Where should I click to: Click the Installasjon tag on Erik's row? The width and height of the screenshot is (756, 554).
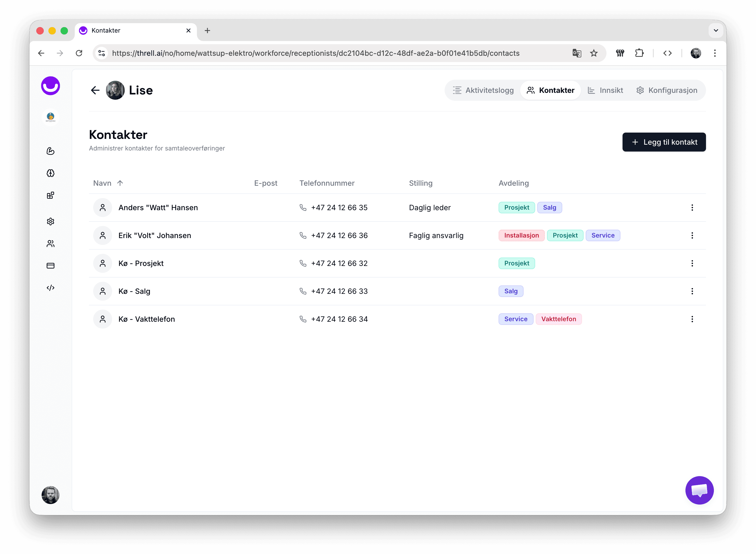(x=521, y=235)
